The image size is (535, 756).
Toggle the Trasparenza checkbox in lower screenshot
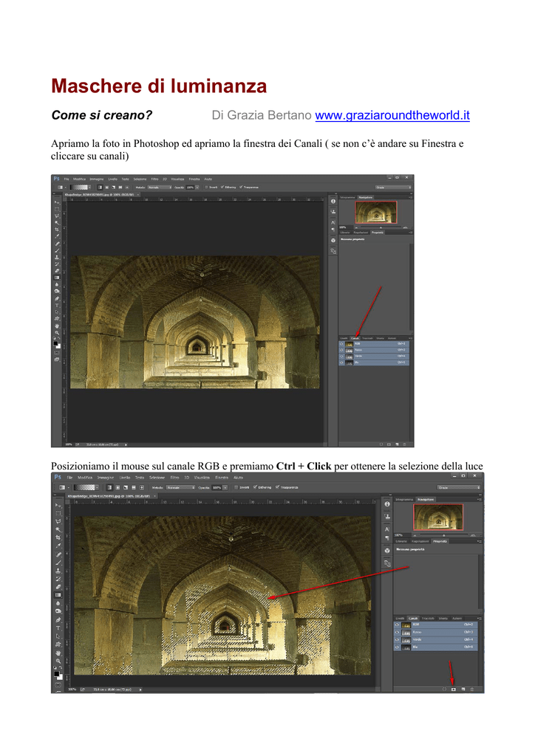(x=277, y=487)
